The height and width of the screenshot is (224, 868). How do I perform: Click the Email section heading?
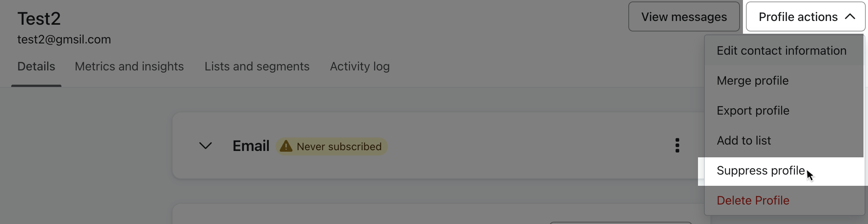[251, 146]
